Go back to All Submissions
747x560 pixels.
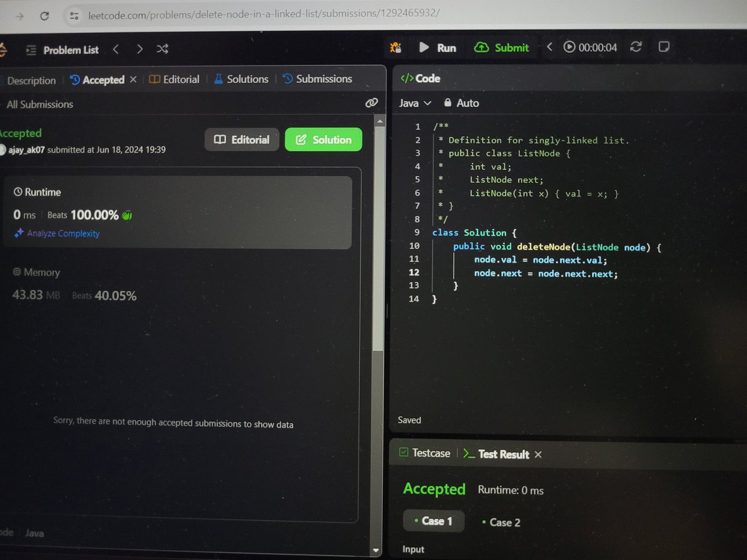[39, 105]
